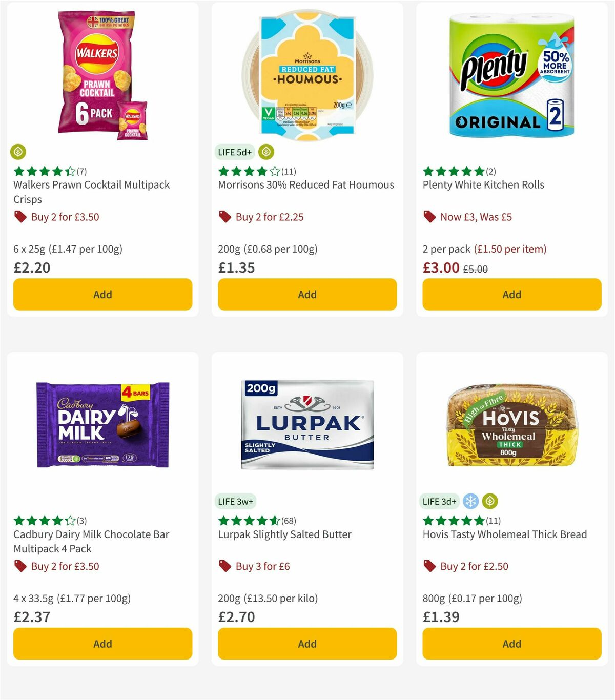The width and height of the screenshot is (615, 700).
Task: Expand the (11) reviews for Hovis bread
Action: pos(493,520)
